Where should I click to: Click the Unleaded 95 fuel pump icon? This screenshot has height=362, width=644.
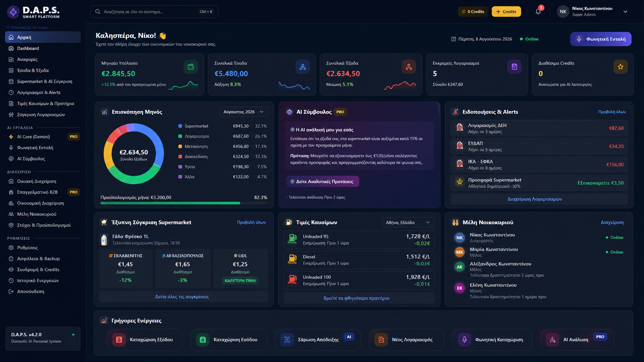(292, 239)
